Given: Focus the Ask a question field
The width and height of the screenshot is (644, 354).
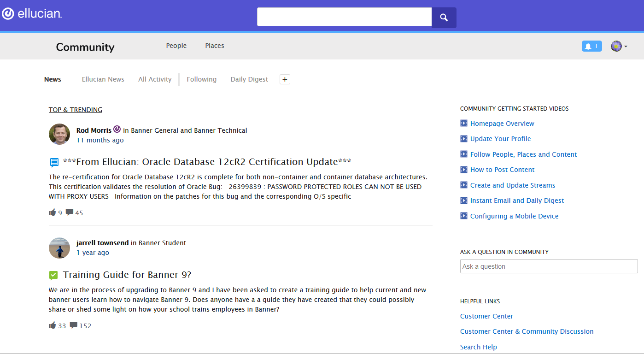Looking at the screenshot, I should point(549,266).
